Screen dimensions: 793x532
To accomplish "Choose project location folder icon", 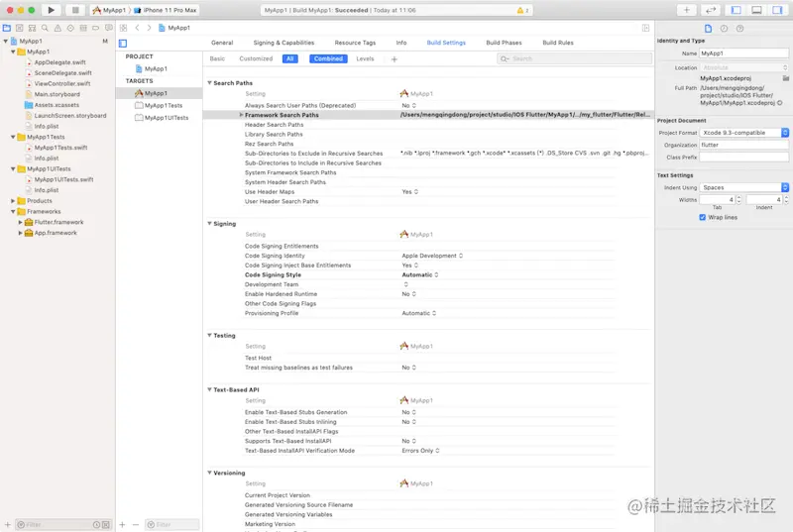I will point(785,78).
